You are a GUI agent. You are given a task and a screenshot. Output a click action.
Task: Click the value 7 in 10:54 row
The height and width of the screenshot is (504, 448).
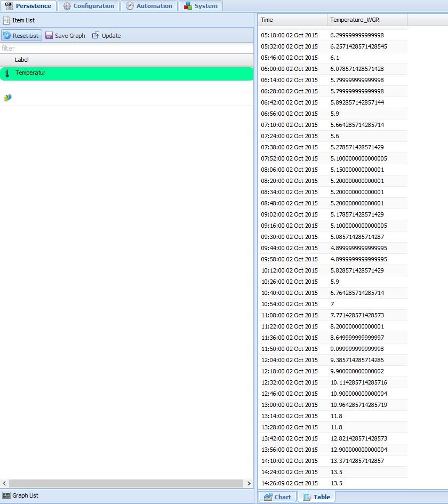[332, 304]
